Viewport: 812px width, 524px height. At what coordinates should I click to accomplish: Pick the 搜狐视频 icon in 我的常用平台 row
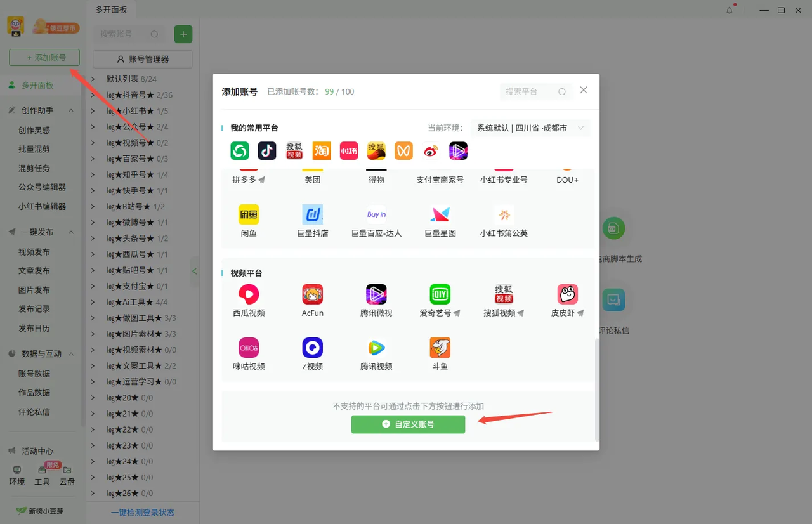click(x=294, y=150)
